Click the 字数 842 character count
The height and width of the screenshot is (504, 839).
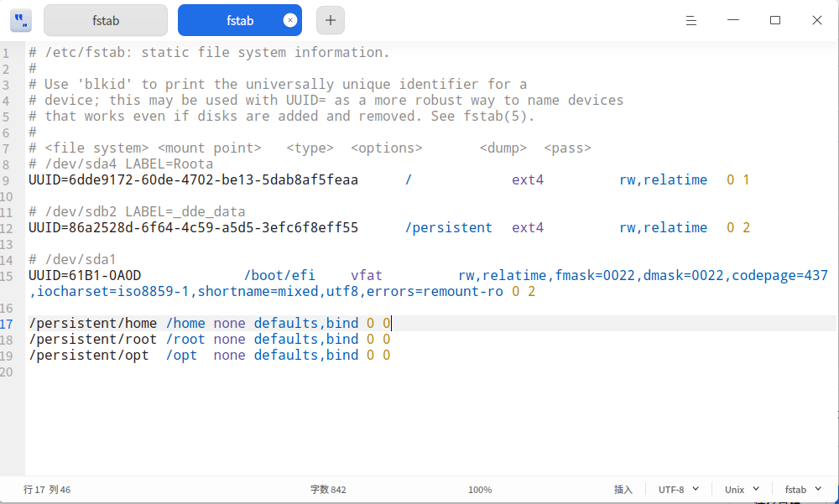pos(328,490)
